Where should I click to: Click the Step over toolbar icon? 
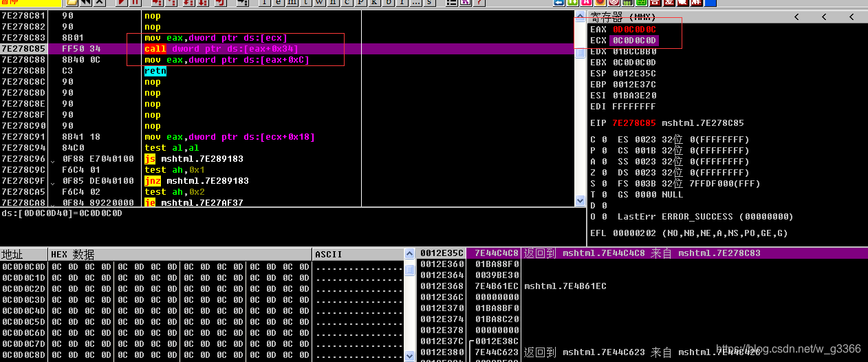click(171, 3)
